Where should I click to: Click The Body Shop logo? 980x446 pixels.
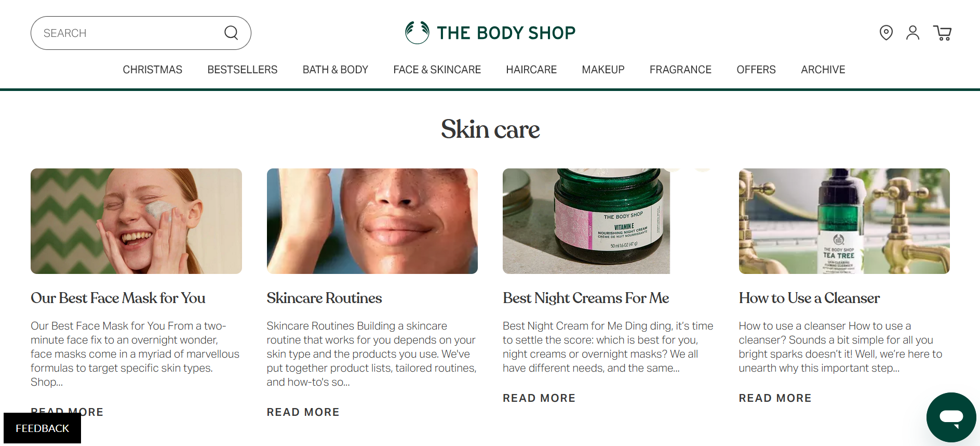coord(490,33)
